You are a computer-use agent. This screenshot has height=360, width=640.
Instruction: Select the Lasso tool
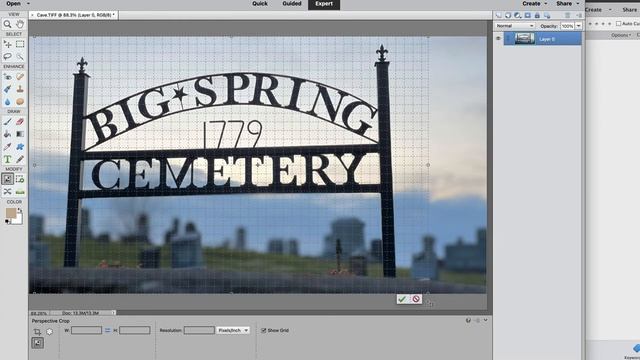7,56
